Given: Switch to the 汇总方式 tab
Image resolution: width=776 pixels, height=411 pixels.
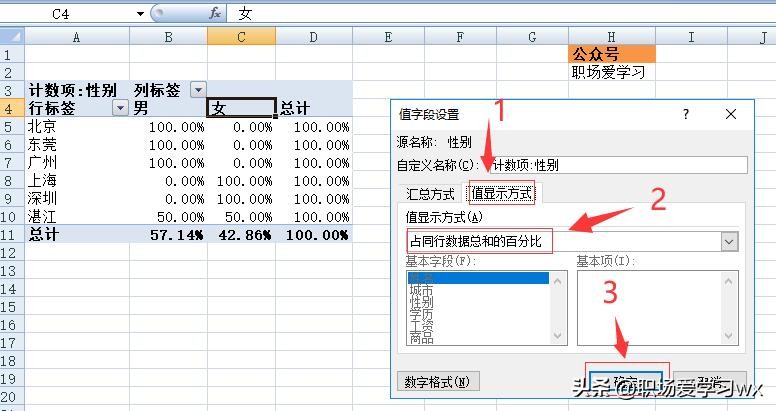Looking at the screenshot, I should 430,194.
